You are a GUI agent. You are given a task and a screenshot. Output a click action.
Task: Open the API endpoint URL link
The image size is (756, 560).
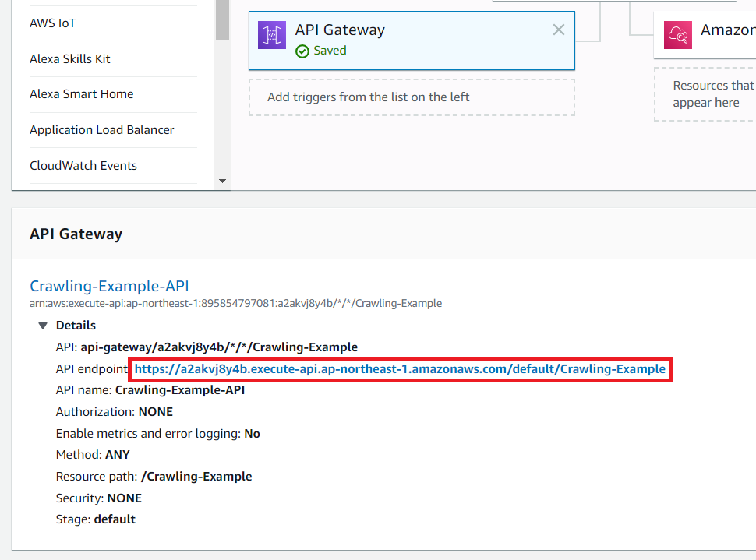400,369
